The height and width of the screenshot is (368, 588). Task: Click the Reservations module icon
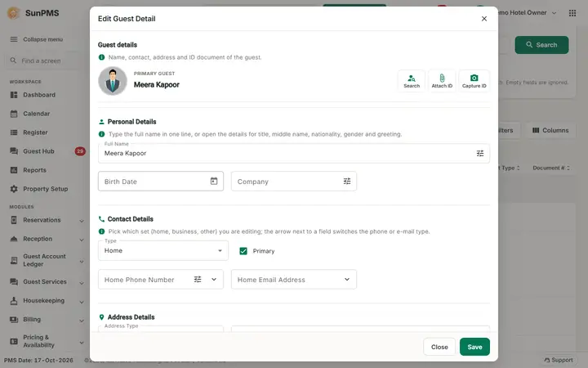click(x=14, y=220)
